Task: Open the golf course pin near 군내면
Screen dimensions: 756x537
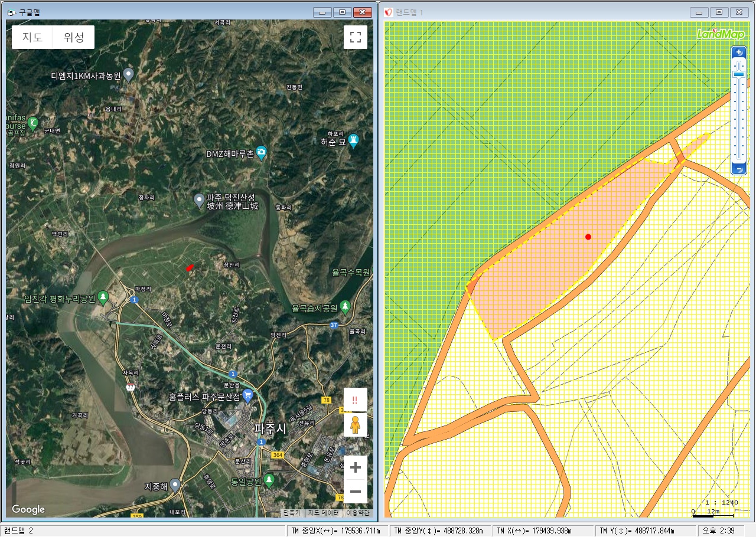Action: (x=34, y=123)
